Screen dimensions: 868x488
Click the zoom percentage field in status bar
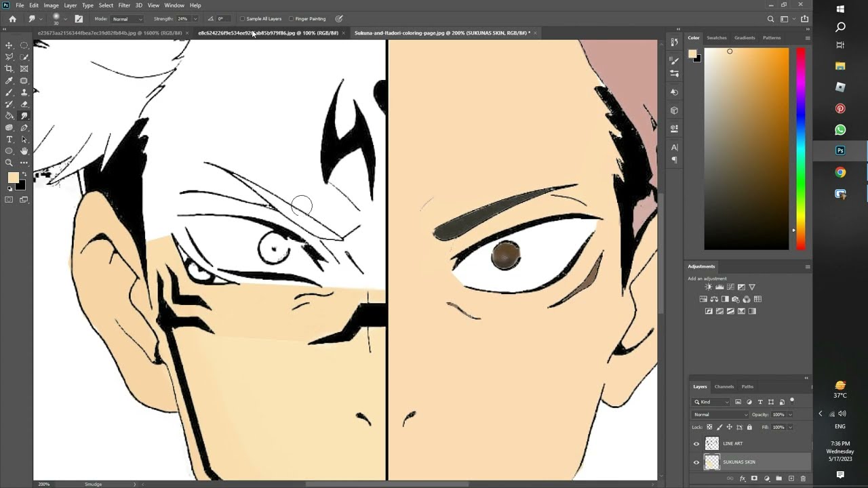pos(44,484)
